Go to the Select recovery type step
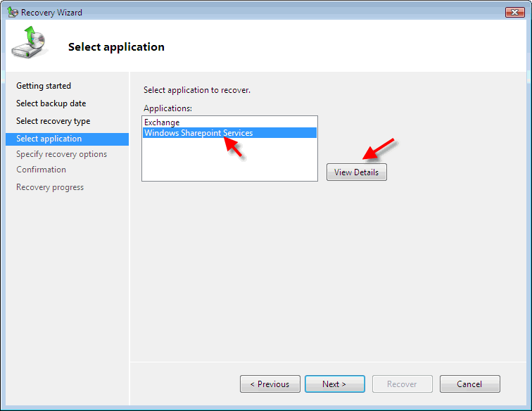532x411 pixels. [x=53, y=121]
